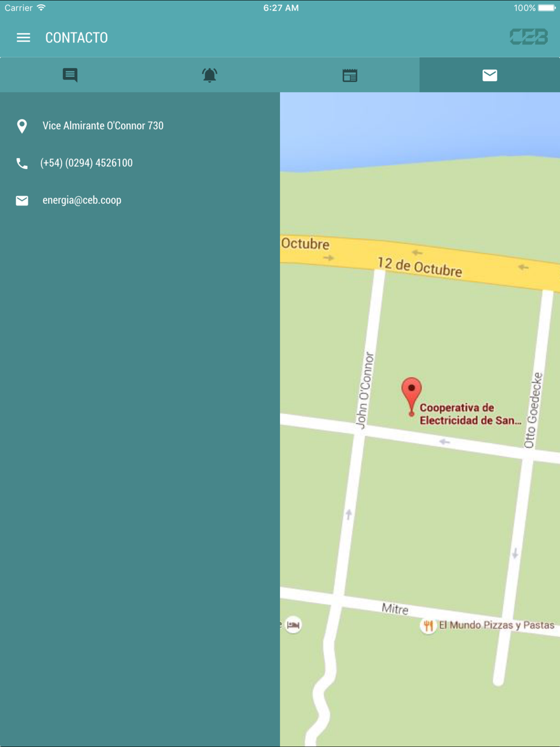The image size is (560, 747).
Task: Tap the John O'Connor street label
Action: pyautogui.click(x=365, y=390)
